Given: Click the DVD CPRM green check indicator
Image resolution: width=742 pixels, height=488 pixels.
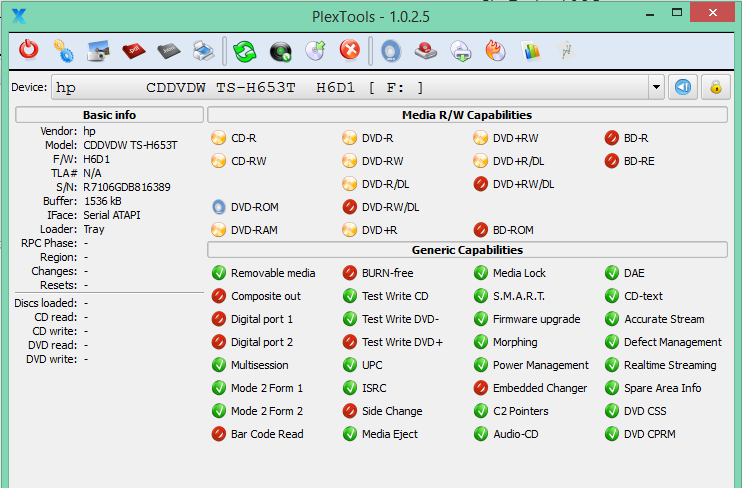Looking at the screenshot, I should pos(612,434).
